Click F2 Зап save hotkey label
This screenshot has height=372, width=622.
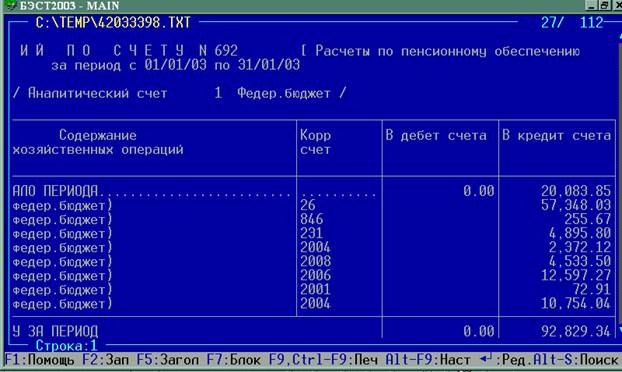[x=106, y=360]
